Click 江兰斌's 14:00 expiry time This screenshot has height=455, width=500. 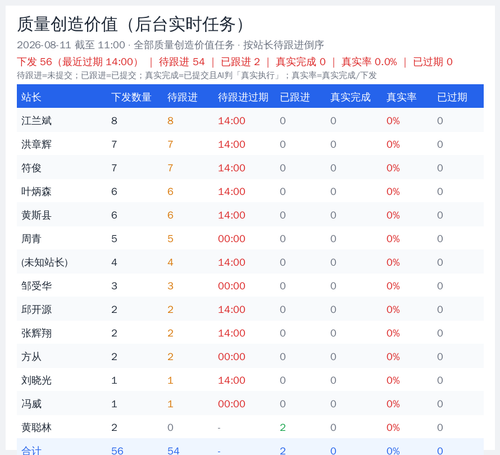tap(231, 121)
